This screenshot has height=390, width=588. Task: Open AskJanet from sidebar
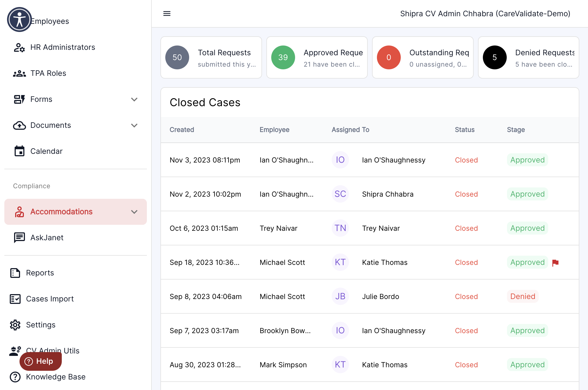[76, 238]
